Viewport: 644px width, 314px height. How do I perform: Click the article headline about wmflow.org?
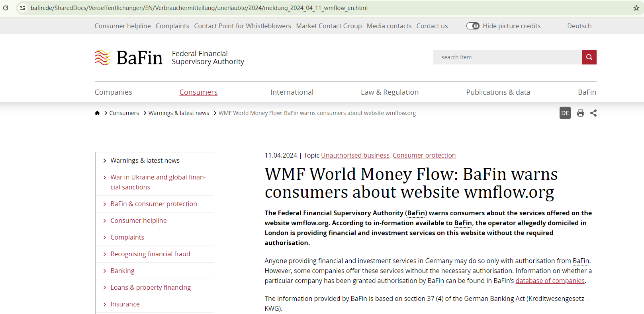pos(411,183)
